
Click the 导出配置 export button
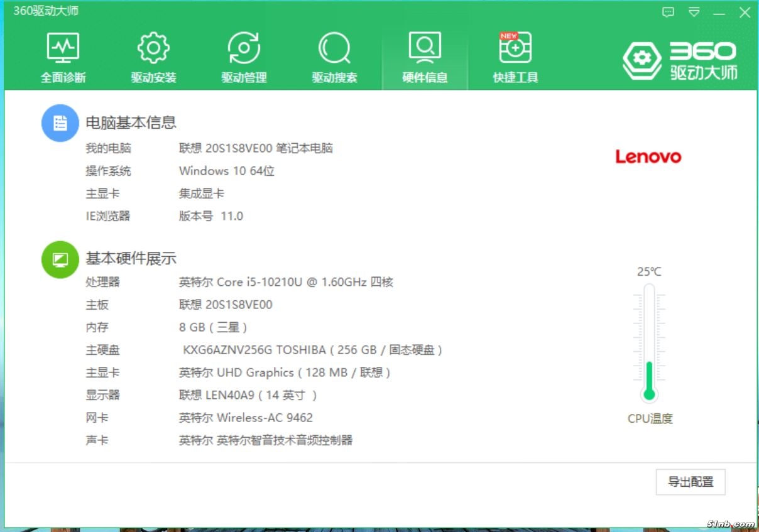691,482
